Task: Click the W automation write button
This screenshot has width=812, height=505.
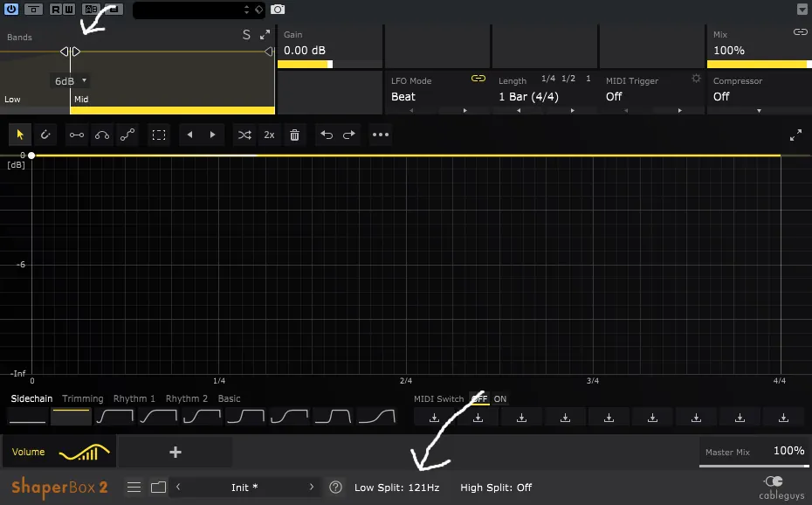Action: pyautogui.click(x=68, y=9)
